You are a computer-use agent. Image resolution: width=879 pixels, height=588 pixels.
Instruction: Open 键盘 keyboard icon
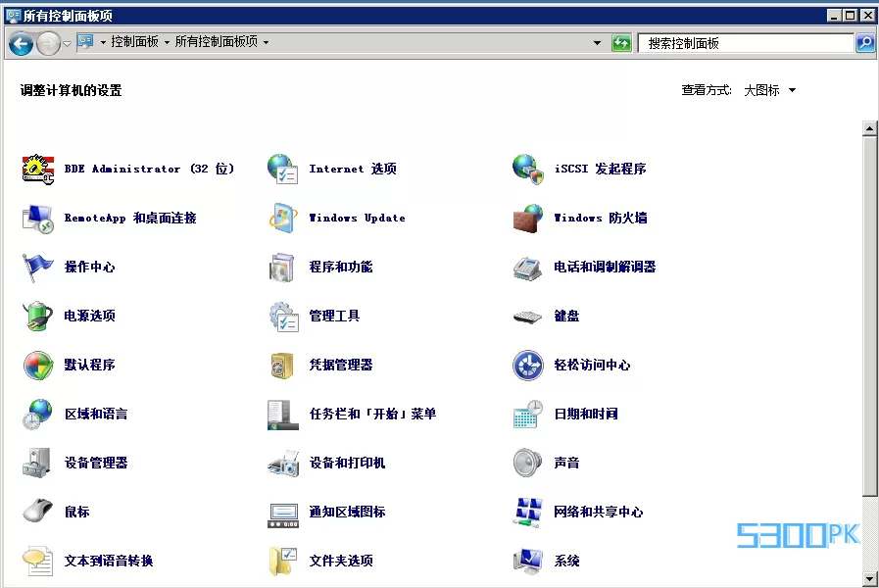528,317
